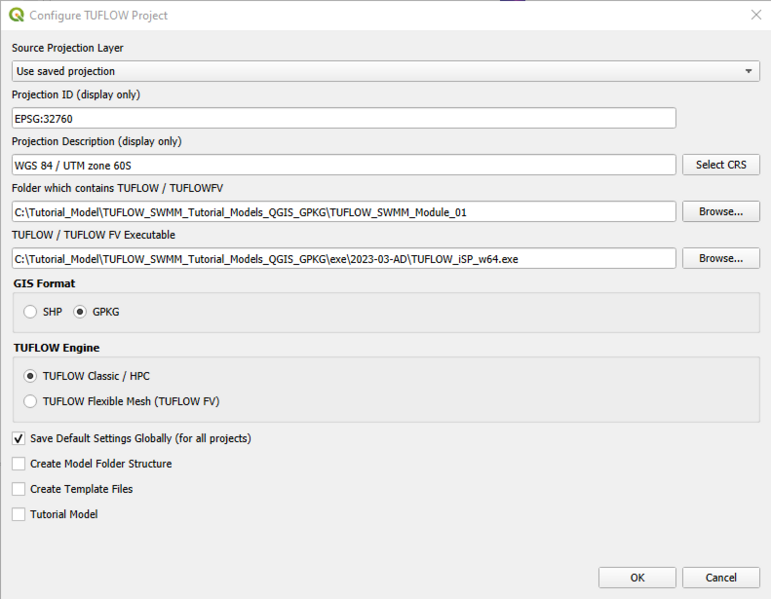Browse for the TUFLOW executable file

[720, 259]
